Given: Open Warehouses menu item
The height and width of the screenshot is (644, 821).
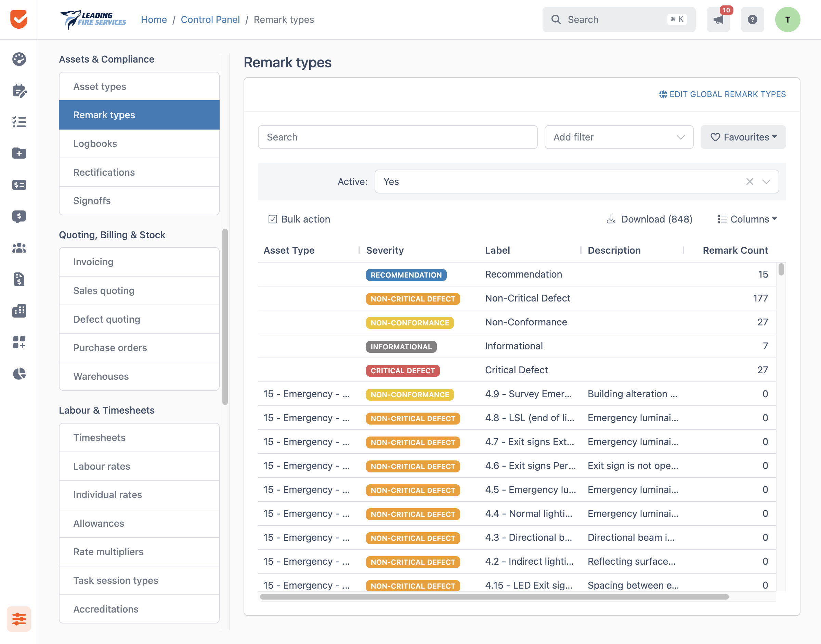Looking at the screenshot, I should 139,376.
